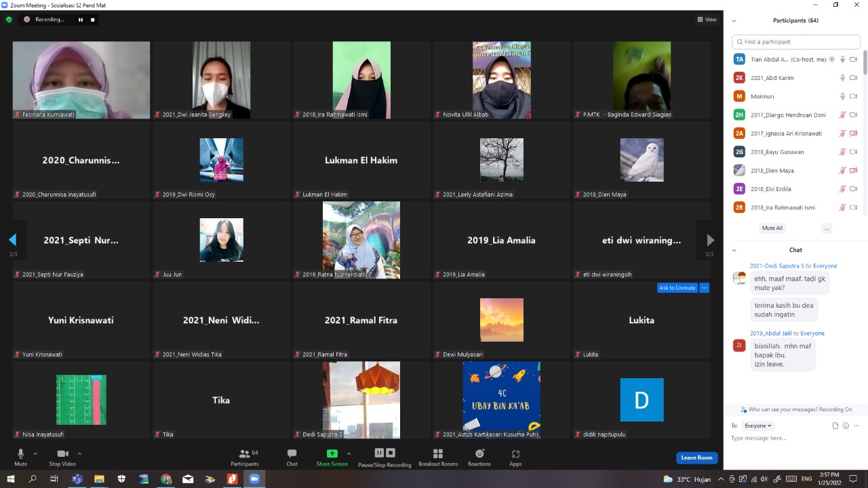This screenshot has height=488, width=868.
Task: Toggle video for 2018_Dien Maya in list
Action: click(x=854, y=170)
